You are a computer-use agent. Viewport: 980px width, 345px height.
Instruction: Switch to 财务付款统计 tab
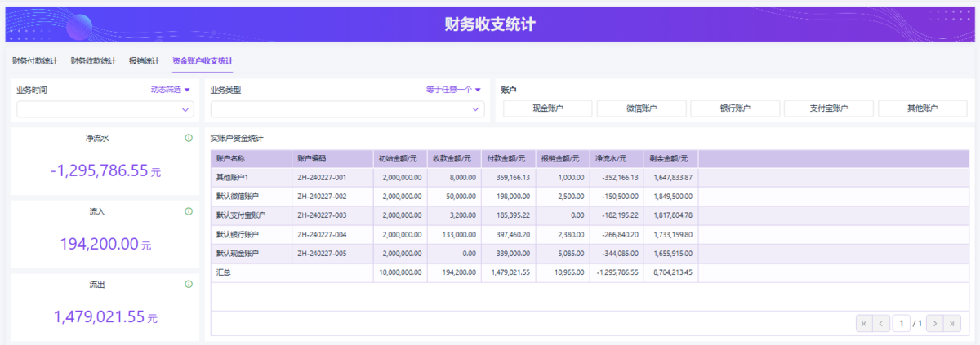35,61
